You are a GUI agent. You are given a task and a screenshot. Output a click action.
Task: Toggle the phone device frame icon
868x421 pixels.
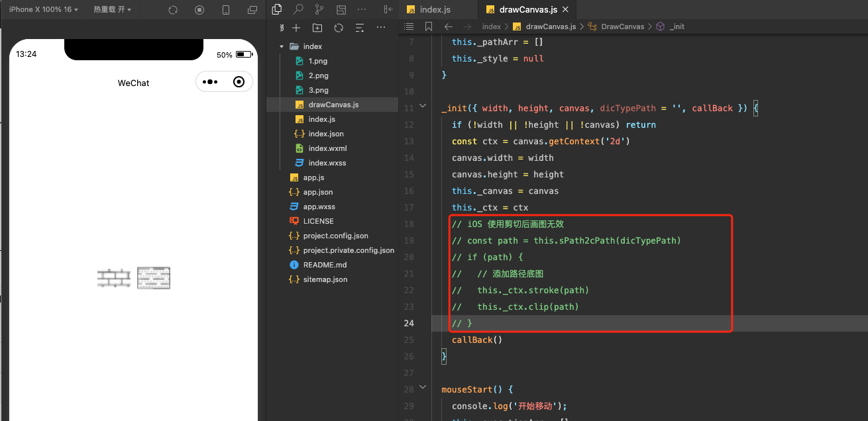click(226, 10)
